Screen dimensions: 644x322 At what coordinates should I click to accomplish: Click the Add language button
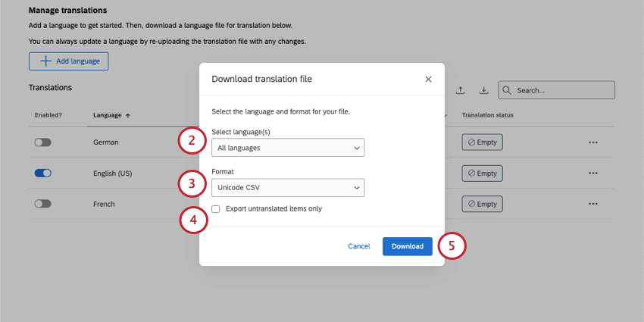[x=69, y=61]
